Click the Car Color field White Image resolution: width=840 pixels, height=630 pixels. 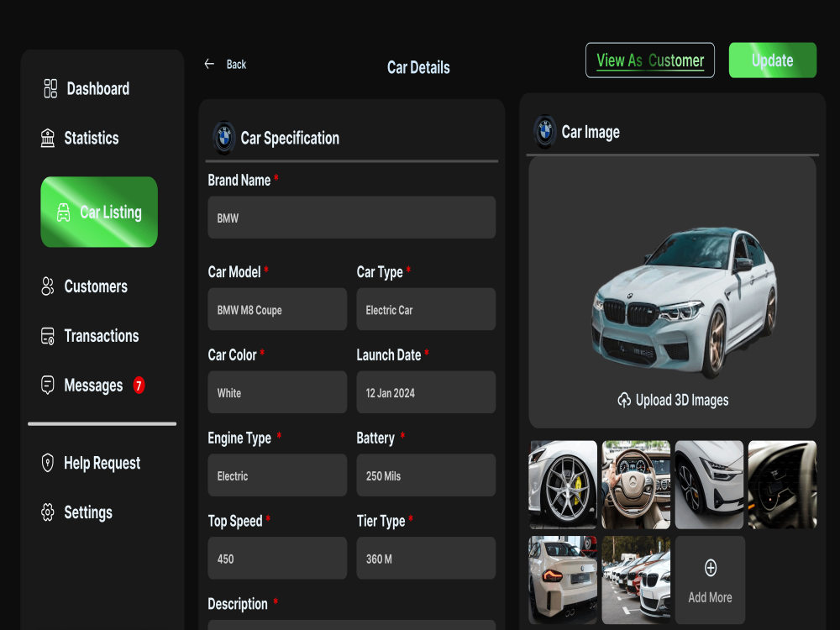(x=277, y=392)
